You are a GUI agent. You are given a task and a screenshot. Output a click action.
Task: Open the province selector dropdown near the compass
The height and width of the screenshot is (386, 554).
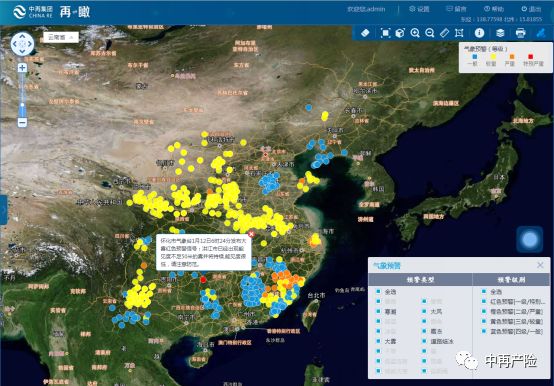pyautogui.click(x=61, y=37)
